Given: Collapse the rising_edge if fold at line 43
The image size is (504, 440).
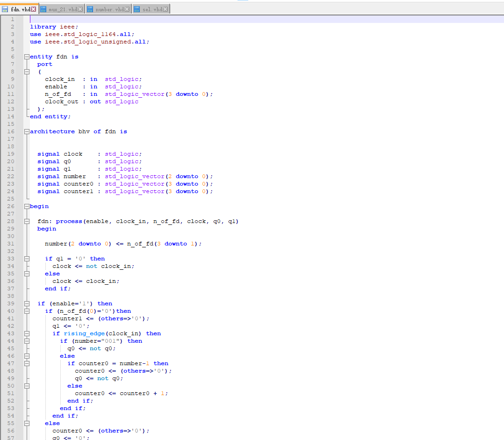Looking at the screenshot, I should click(27, 333).
